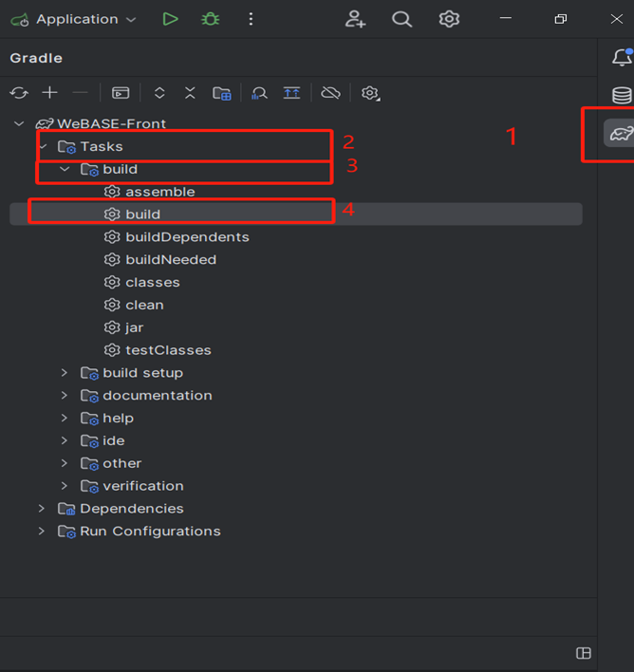The width and height of the screenshot is (634, 672).
Task: Open IDE settings gear in title bar
Action: (x=449, y=19)
